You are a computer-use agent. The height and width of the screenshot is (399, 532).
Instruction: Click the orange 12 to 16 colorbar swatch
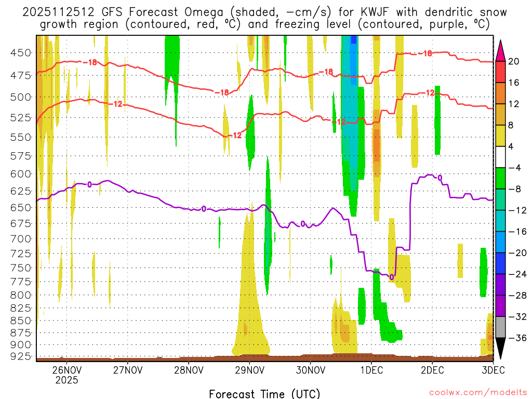[x=500, y=94]
